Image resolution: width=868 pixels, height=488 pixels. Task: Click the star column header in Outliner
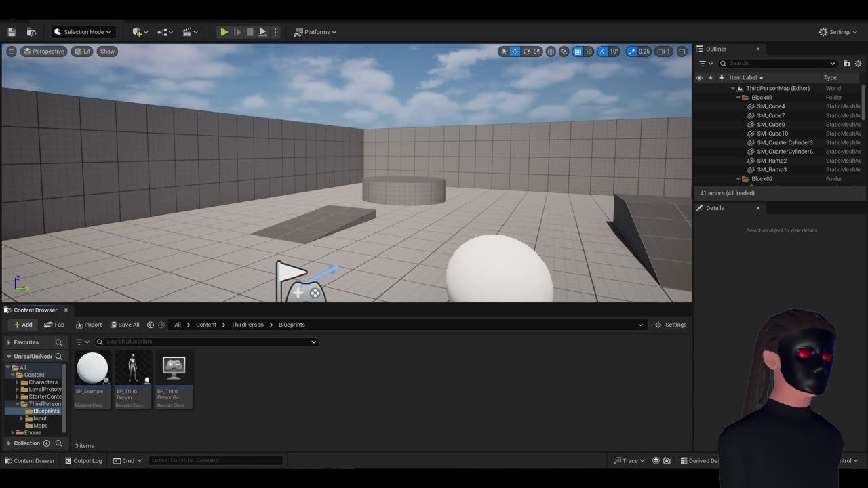(x=710, y=77)
